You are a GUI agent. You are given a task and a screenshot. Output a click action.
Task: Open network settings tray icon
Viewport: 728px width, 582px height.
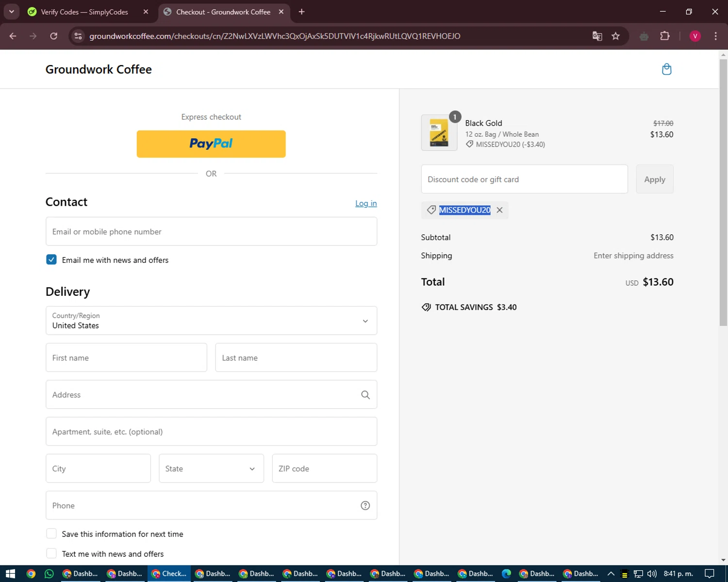638,574
